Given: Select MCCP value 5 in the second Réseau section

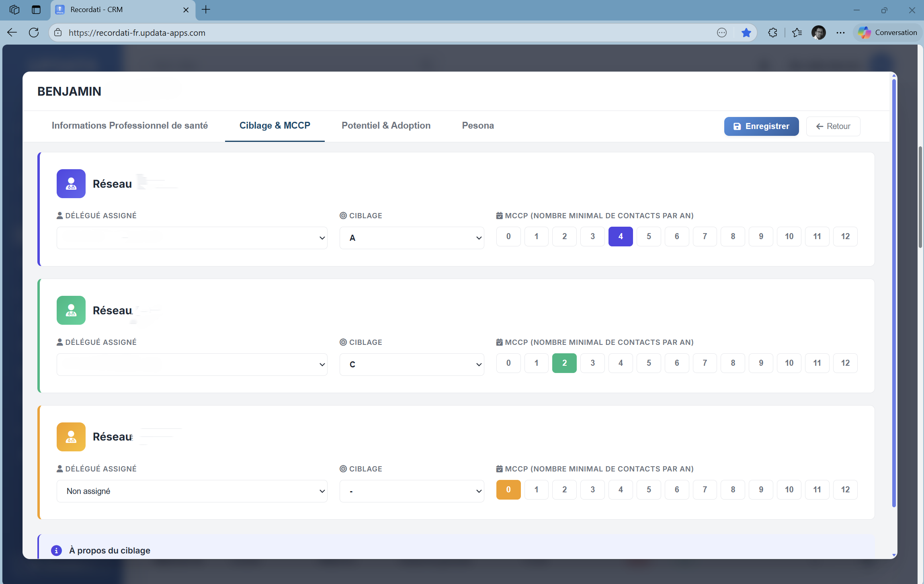Looking at the screenshot, I should (649, 363).
